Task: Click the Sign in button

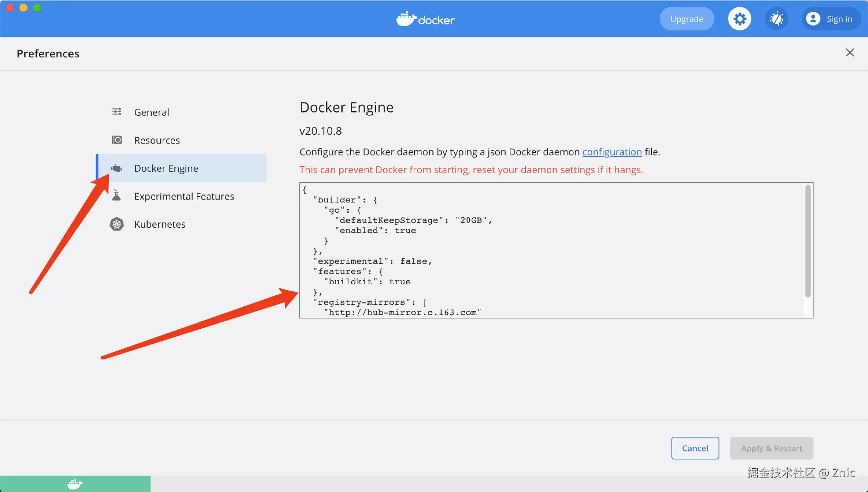Action: [832, 19]
